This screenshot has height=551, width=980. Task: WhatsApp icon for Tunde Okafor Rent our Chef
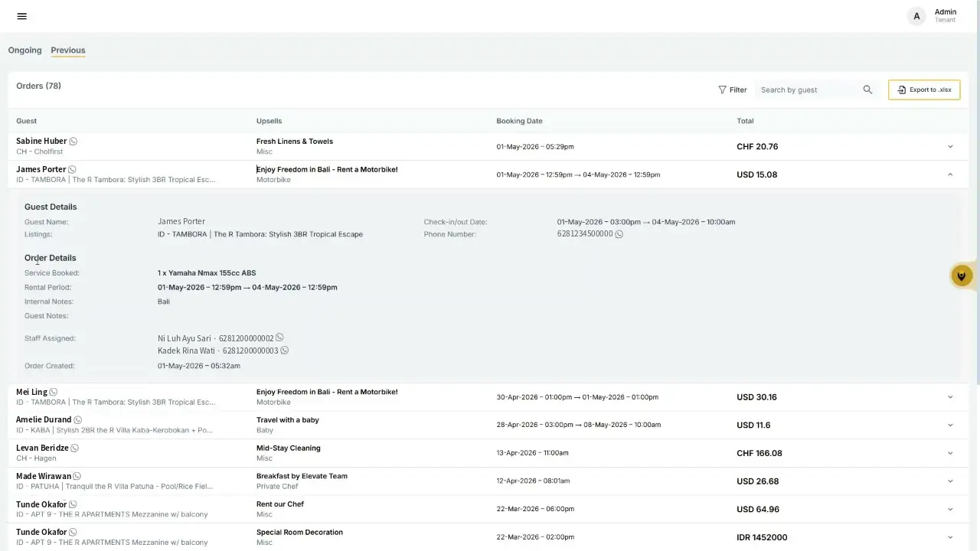coord(73,504)
